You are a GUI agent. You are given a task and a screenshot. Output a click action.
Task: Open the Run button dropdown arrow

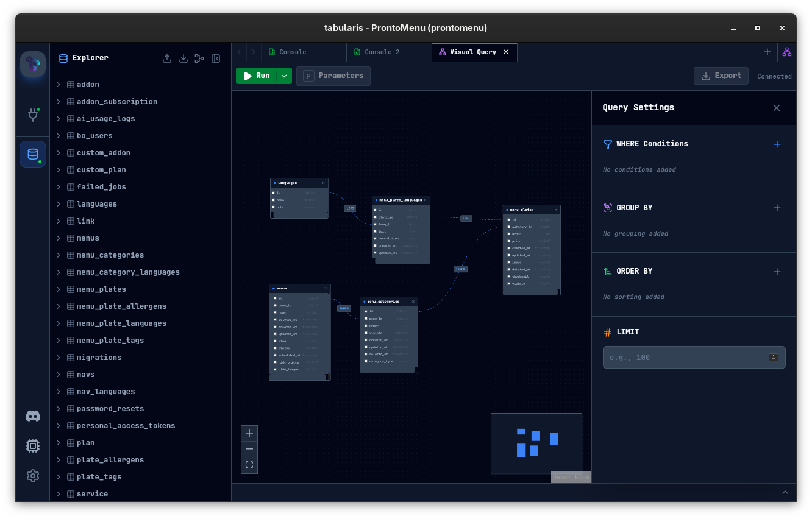coord(283,76)
